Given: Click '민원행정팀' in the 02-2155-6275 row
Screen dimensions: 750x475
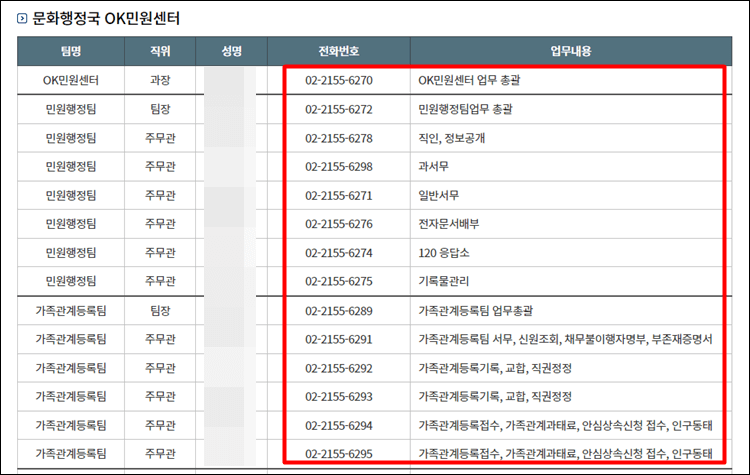Looking at the screenshot, I should coord(71,281).
